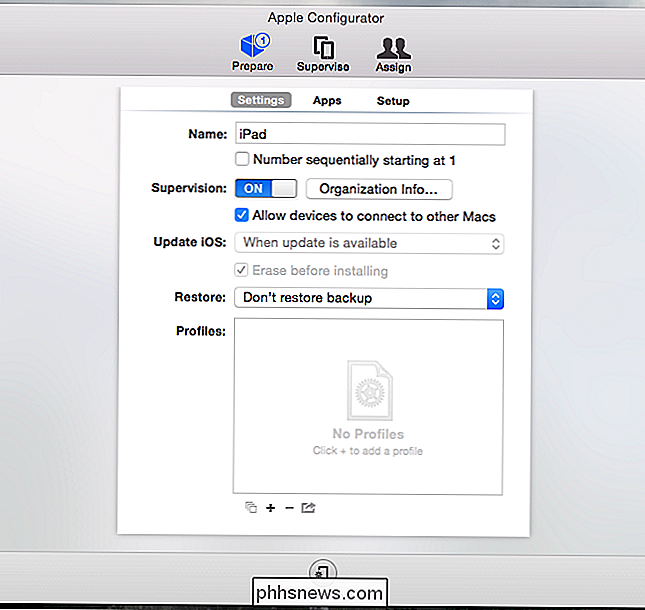
Task: Uncheck Allow devices to connect to other Macs
Action: coord(241,215)
